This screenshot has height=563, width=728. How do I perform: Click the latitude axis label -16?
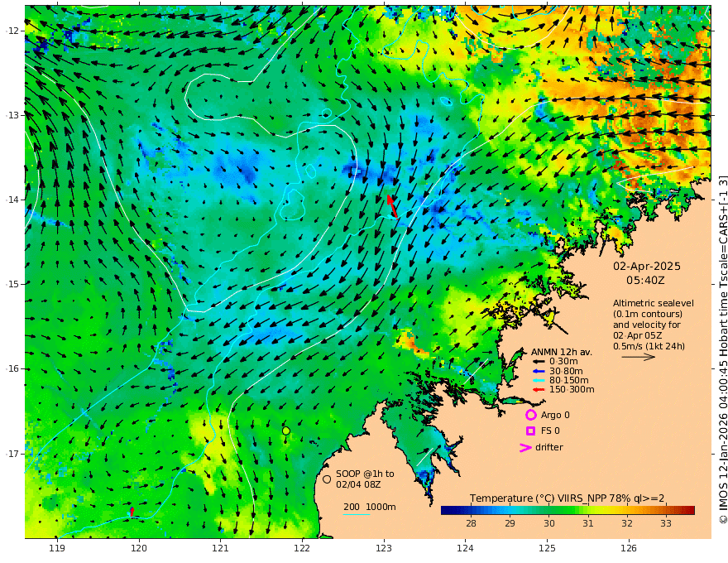(x=11, y=368)
